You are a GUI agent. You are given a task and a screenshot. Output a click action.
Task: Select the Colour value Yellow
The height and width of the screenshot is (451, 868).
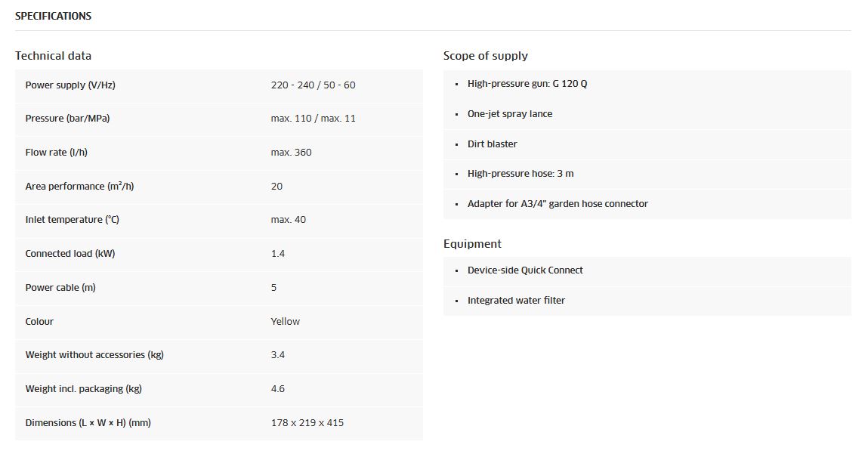pos(285,322)
